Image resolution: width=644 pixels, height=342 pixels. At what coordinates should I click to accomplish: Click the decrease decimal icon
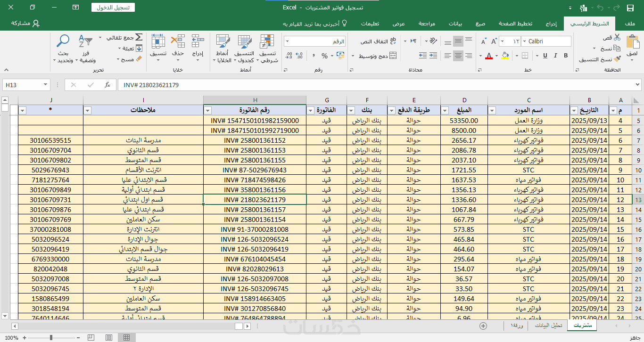click(x=289, y=56)
